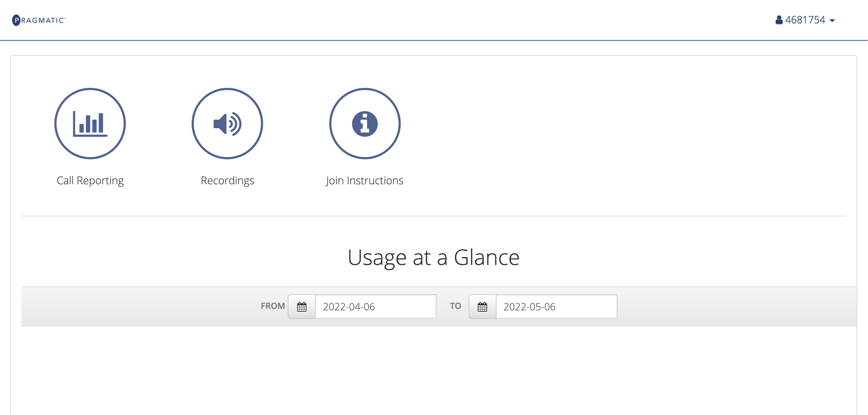Click the Recordings text label
The image size is (868, 415).
click(227, 181)
